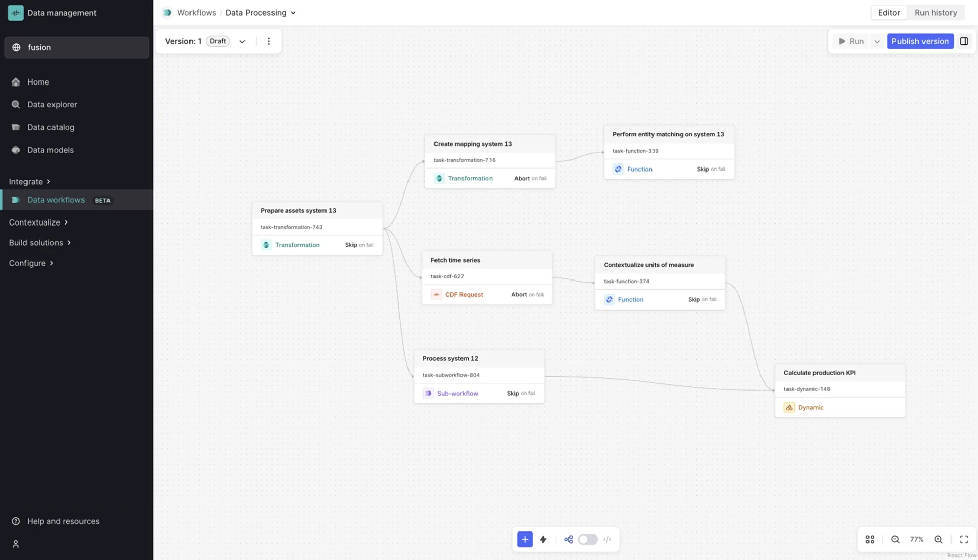
Task: Open the Home page icon
Action: point(16,82)
